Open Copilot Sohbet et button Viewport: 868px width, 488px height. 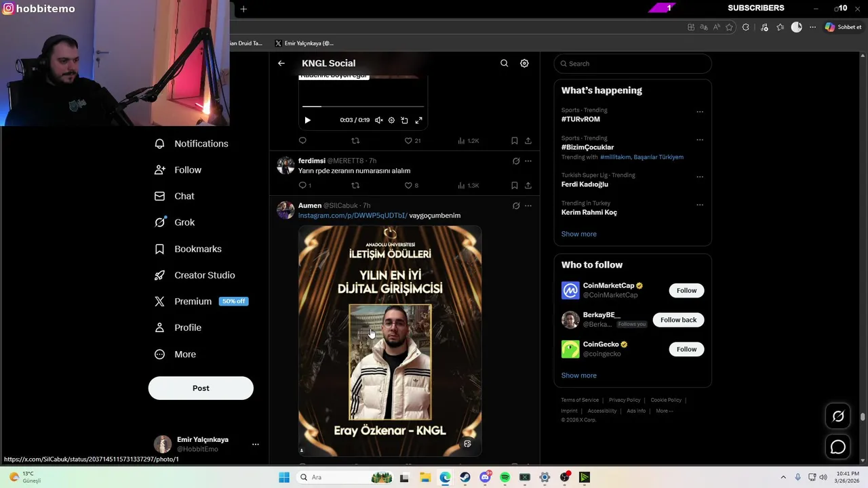pos(843,27)
